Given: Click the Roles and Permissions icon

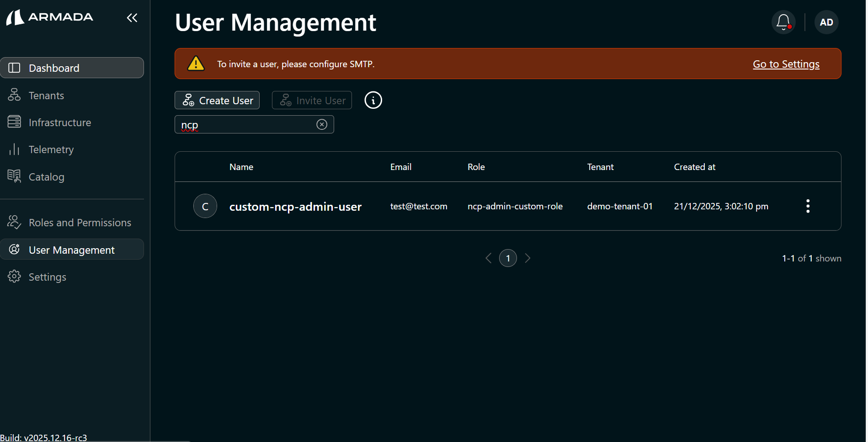Looking at the screenshot, I should (x=14, y=222).
